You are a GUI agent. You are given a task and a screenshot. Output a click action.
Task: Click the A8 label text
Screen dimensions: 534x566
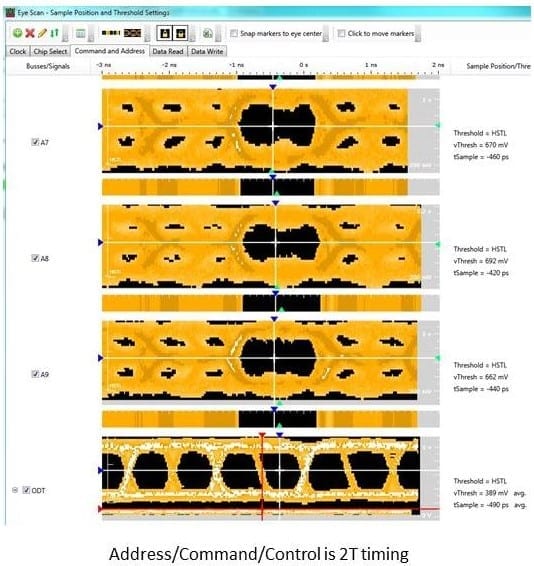pyautogui.click(x=44, y=258)
